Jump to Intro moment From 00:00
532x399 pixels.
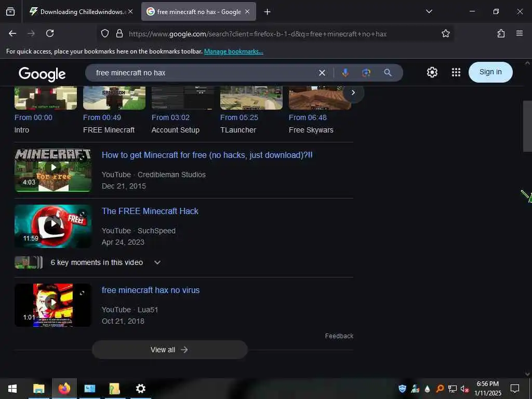pyautogui.click(x=33, y=117)
